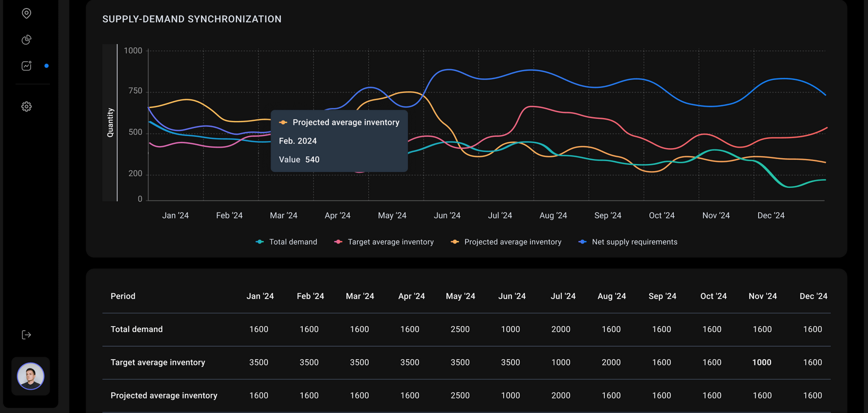Select the line chart analytics icon
Image resolution: width=868 pixels, height=413 pixels.
tap(27, 66)
